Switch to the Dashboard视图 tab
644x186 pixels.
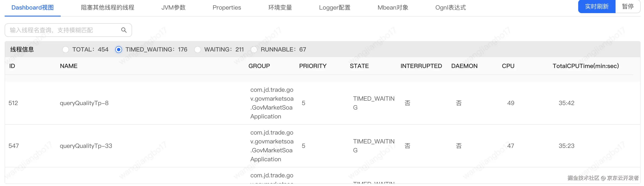(32, 7)
